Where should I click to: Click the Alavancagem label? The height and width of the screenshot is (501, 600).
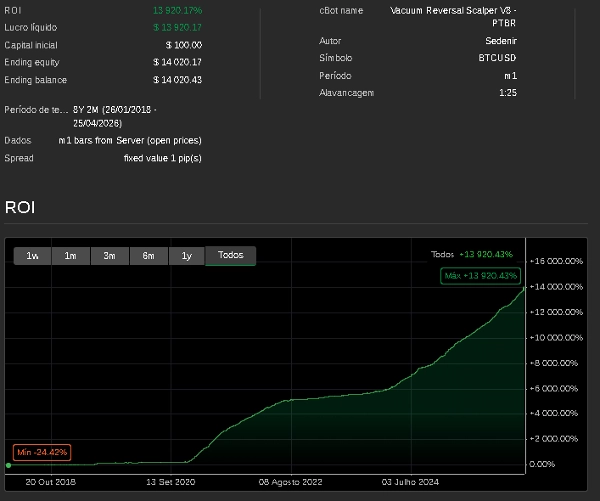(x=346, y=93)
